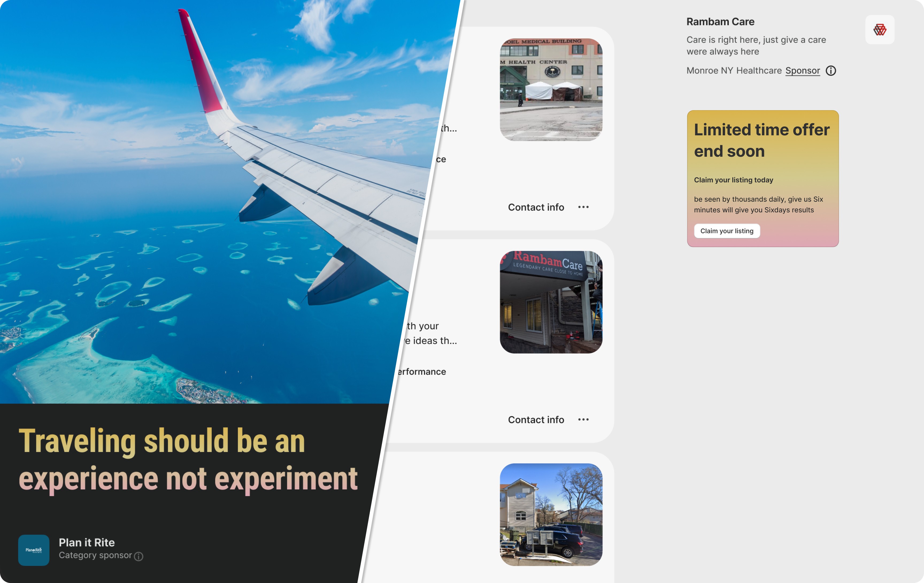
Task: Open the medical building photo thumbnail
Action: (551, 89)
